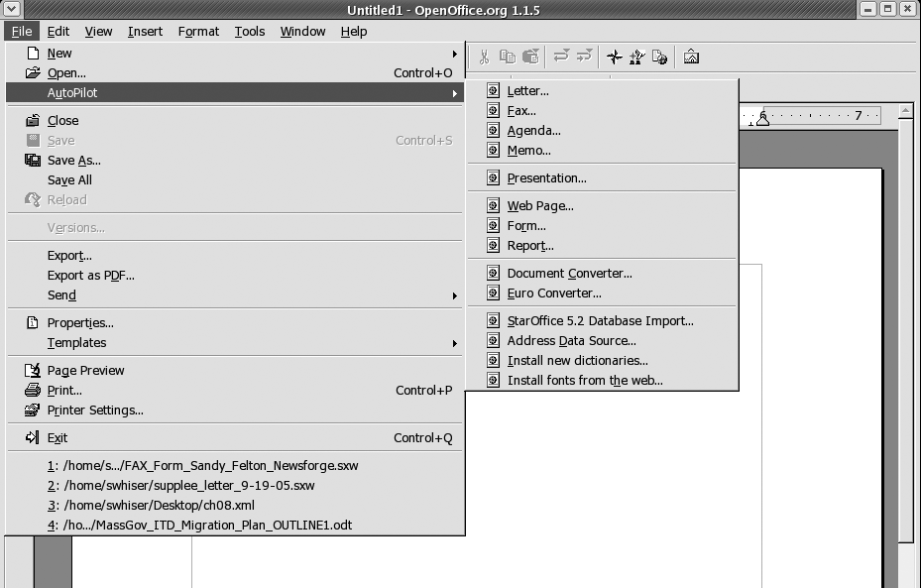Click the Paste toolbar icon
The height and width of the screenshot is (588, 921).
tap(530, 57)
